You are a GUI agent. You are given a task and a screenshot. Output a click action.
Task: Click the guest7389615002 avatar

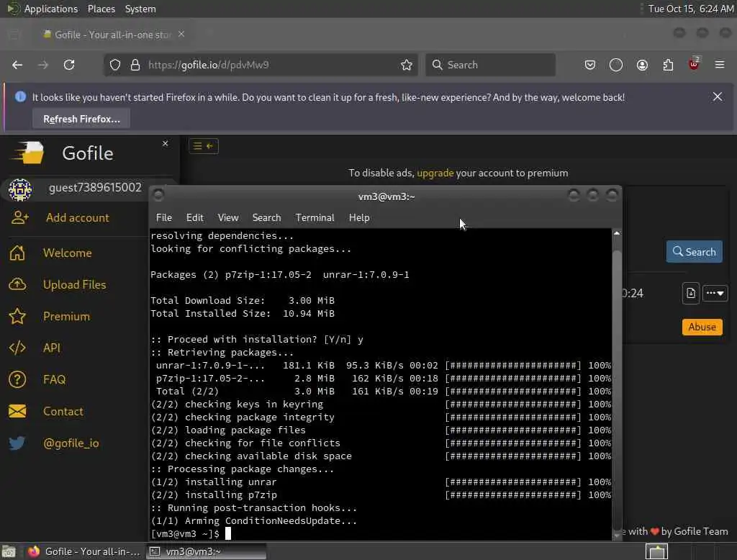19,189
